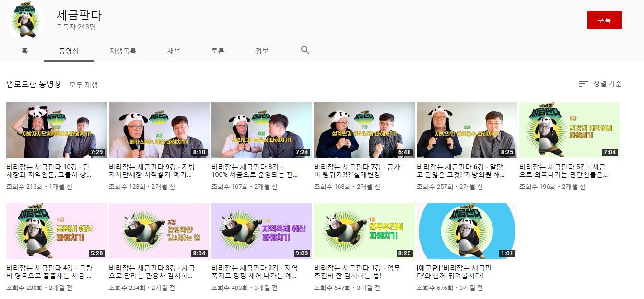
Task: Click the 비리잡는 세금판다 4강 title
Action: pyautogui.click(x=49, y=272)
